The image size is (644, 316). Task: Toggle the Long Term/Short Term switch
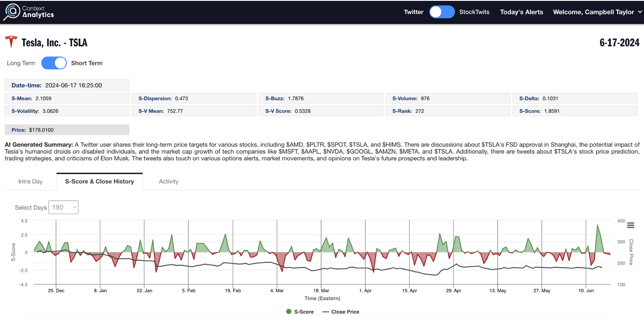click(x=54, y=63)
